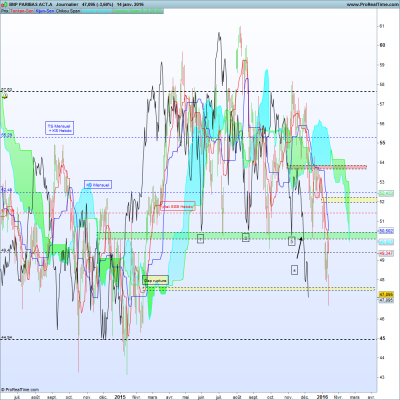
Task: Select the boxed marker labeled 2
Action: pyautogui.click(x=245, y=237)
